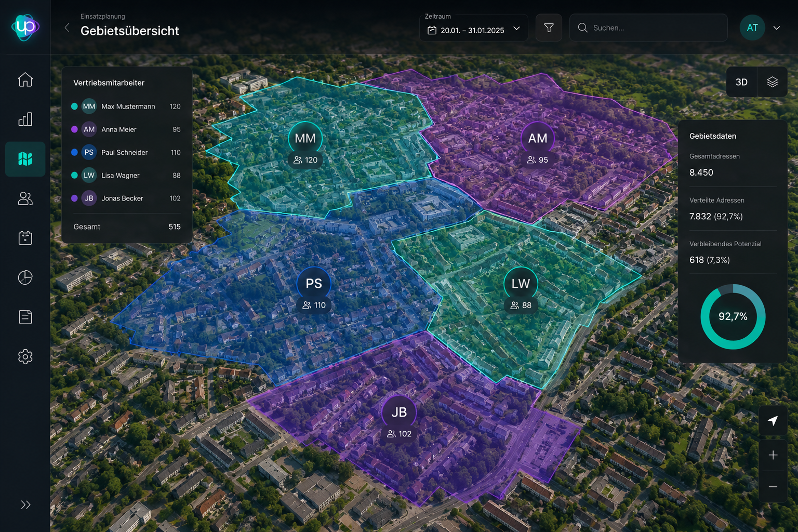The image size is (798, 532).
Task: Click the app logo in the sidebar
Action: click(x=25, y=27)
